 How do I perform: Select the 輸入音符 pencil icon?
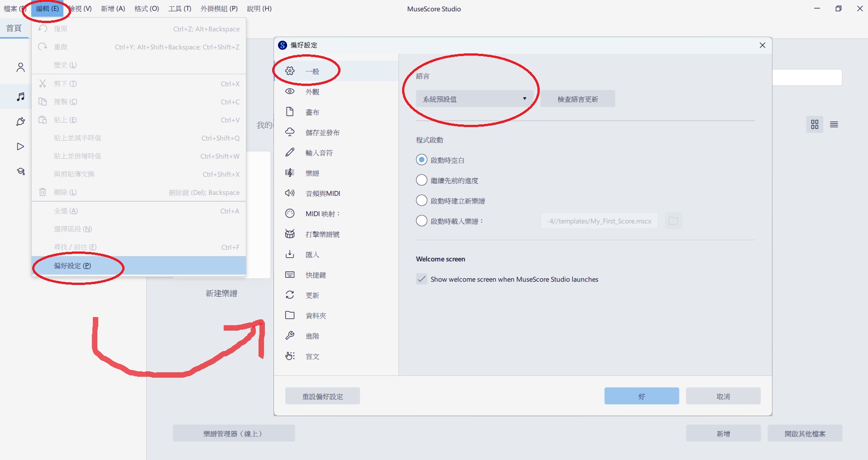click(290, 152)
